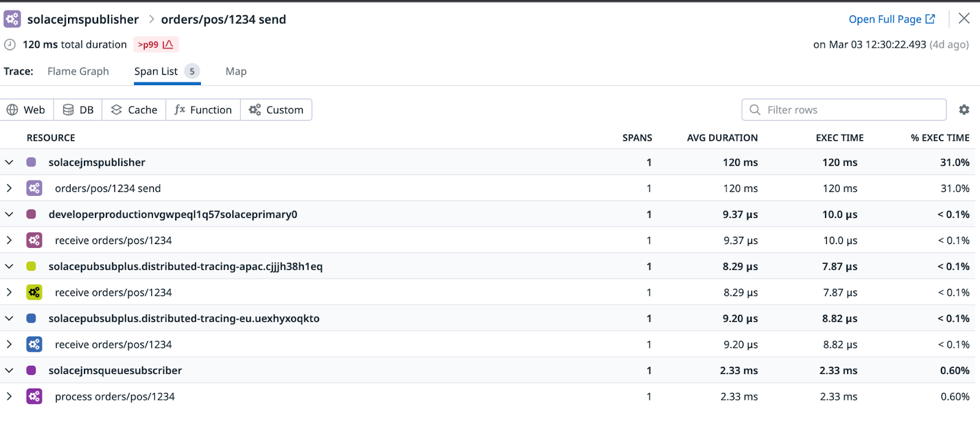Close the trace side panel

[x=964, y=18]
